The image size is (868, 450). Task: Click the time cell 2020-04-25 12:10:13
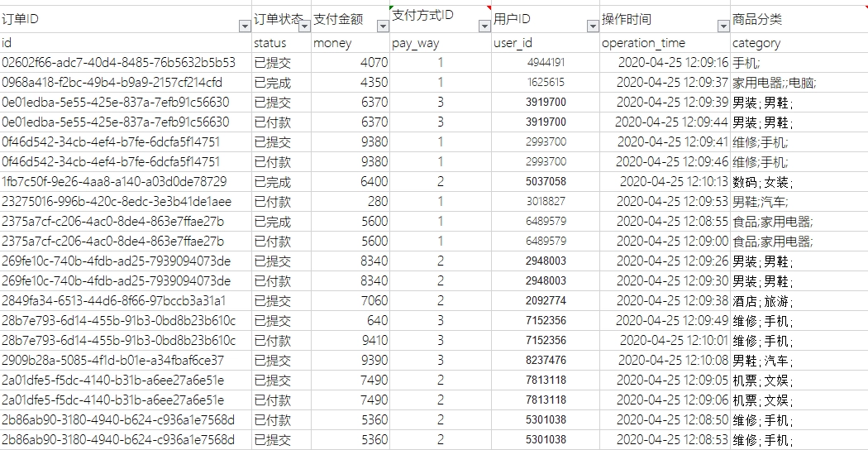pos(665,182)
